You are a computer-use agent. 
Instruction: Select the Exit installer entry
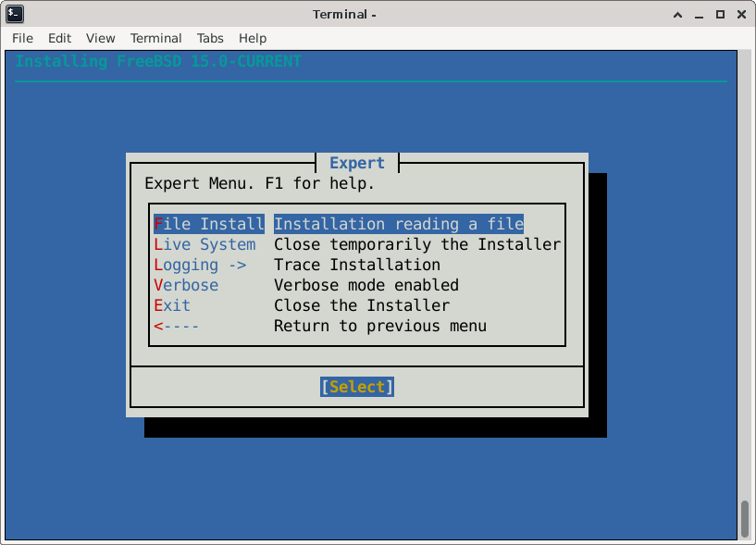[x=172, y=305]
